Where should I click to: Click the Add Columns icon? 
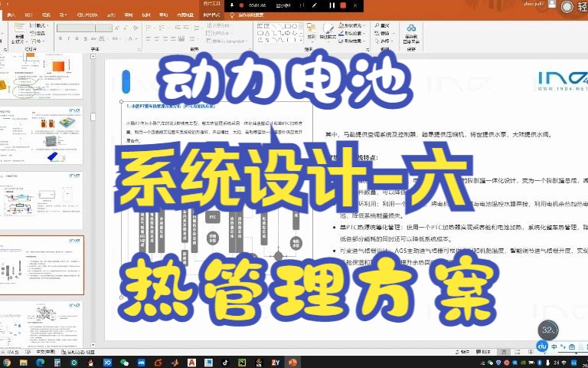(193, 38)
